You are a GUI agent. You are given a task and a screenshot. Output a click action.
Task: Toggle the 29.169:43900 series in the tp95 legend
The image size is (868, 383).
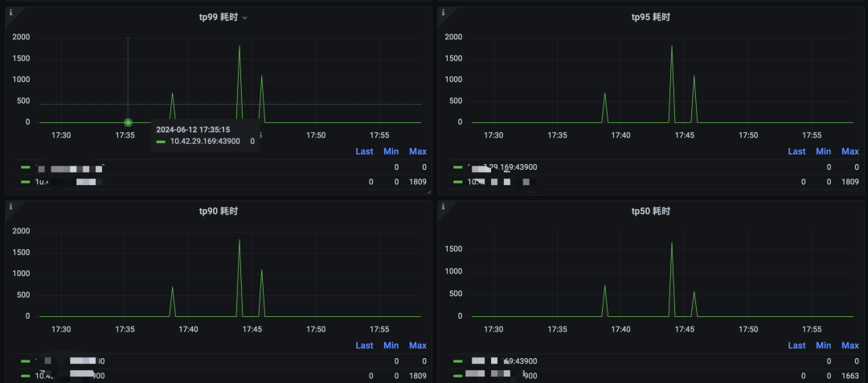tap(502, 167)
